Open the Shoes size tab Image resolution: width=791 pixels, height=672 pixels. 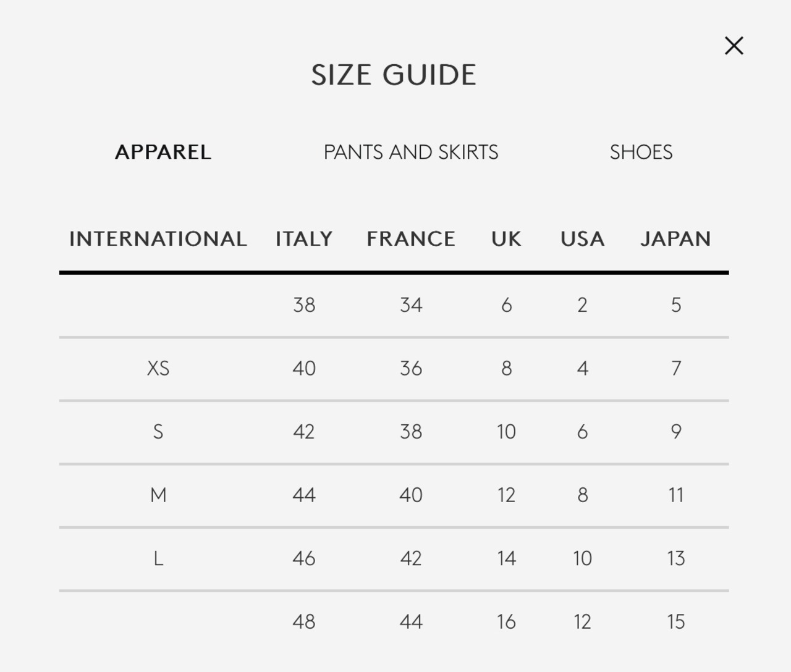coord(641,152)
